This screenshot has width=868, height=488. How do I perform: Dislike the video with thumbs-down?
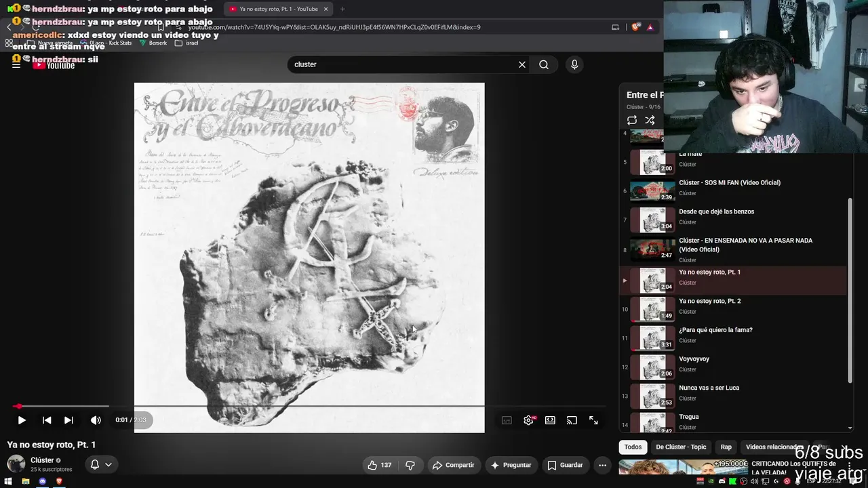pyautogui.click(x=410, y=465)
